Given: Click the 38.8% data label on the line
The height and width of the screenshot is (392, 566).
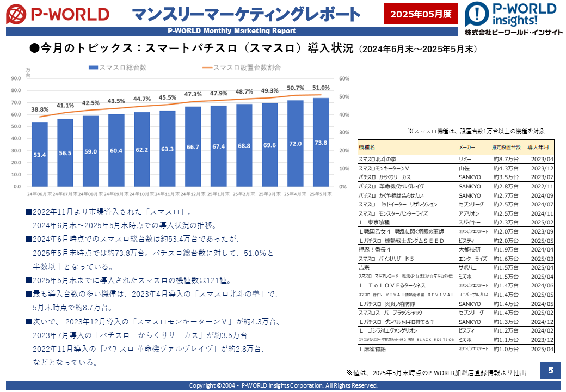Looking at the screenshot, I should coord(40,109).
